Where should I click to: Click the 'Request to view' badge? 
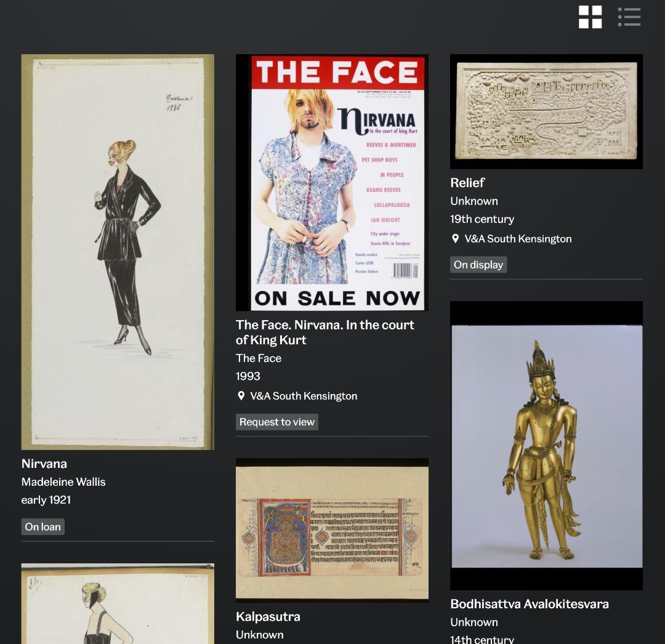pyautogui.click(x=277, y=422)
